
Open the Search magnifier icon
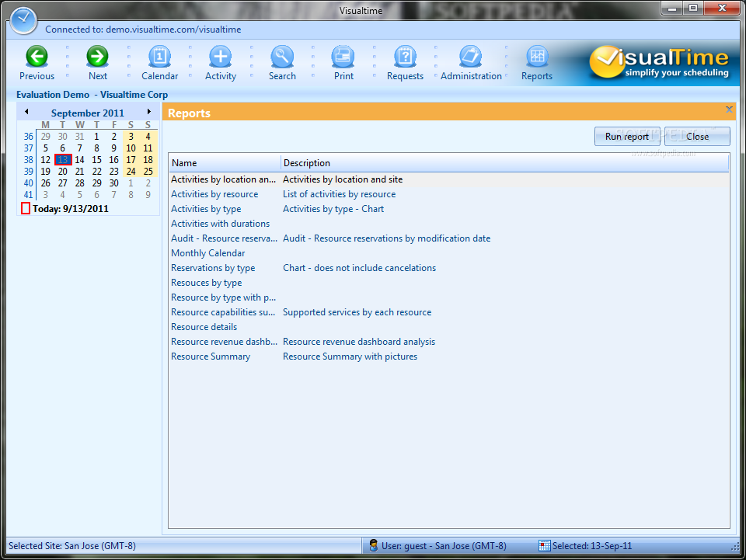[282, 56]
